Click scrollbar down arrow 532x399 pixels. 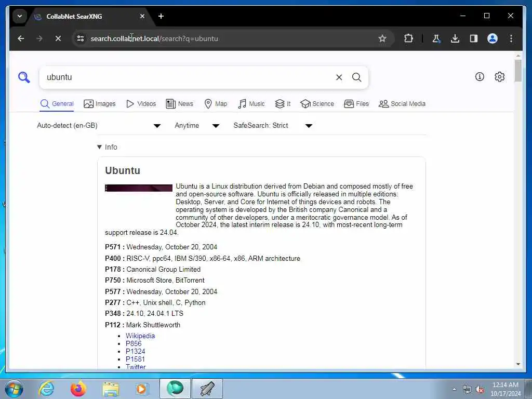(518, 364)
